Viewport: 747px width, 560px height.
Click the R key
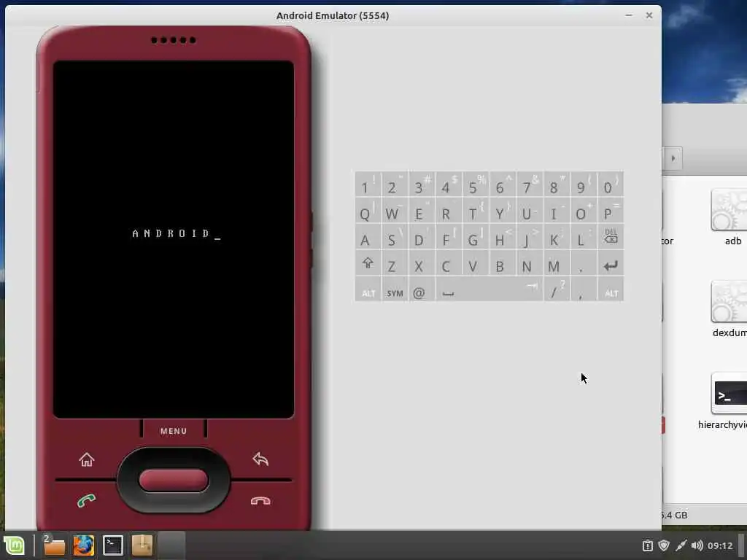pyautogui.click(x=449, y=211)
